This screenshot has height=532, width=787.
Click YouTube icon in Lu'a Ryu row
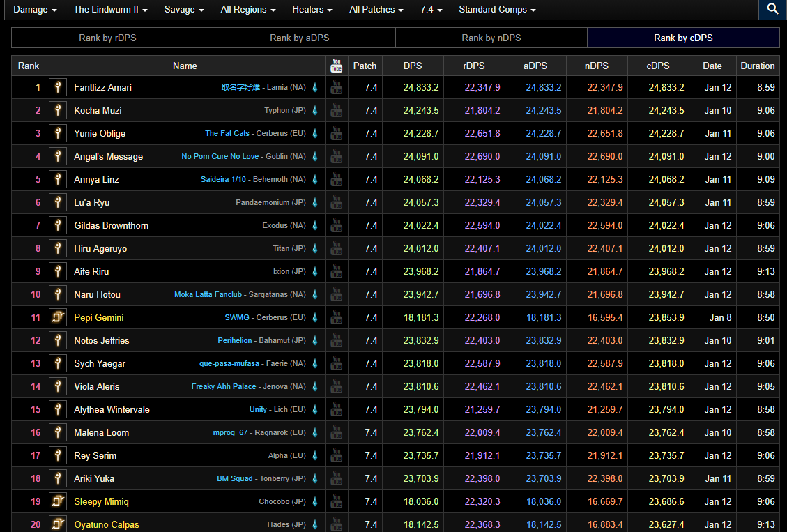pyautogui.click(x=336, y=202)
